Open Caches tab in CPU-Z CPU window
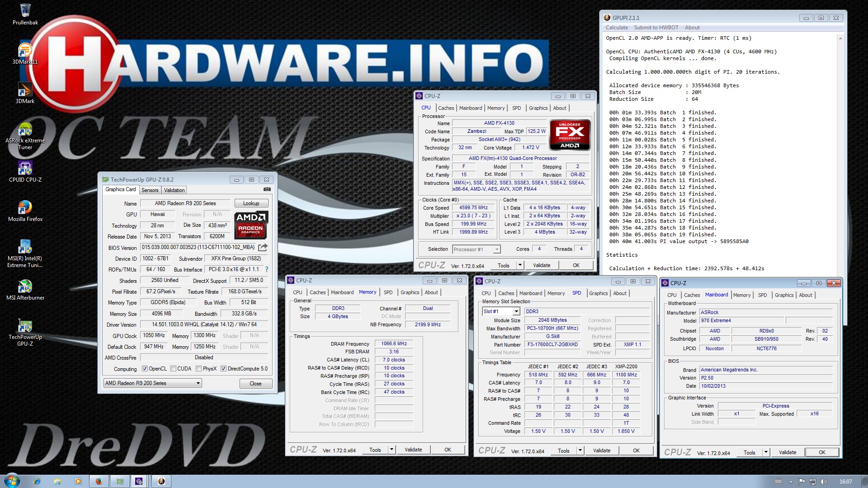The image size is (868, 488). [446, 108]
